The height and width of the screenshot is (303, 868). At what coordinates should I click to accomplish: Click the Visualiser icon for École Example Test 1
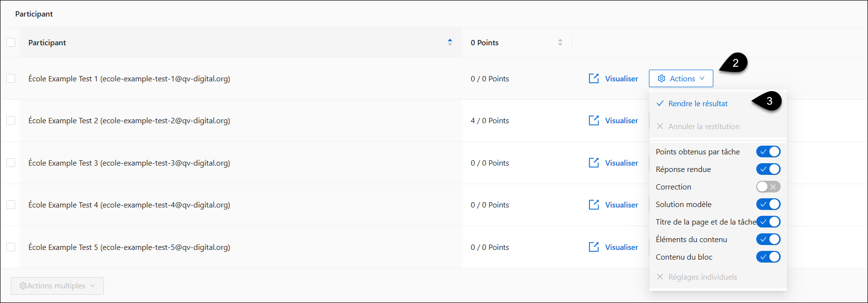pyautogui.click(x=594, y=78)
